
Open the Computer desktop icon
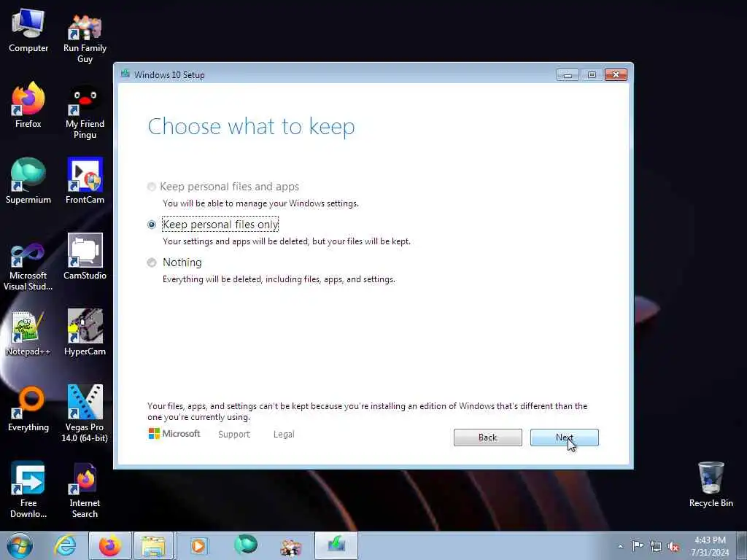pos(28,31)
